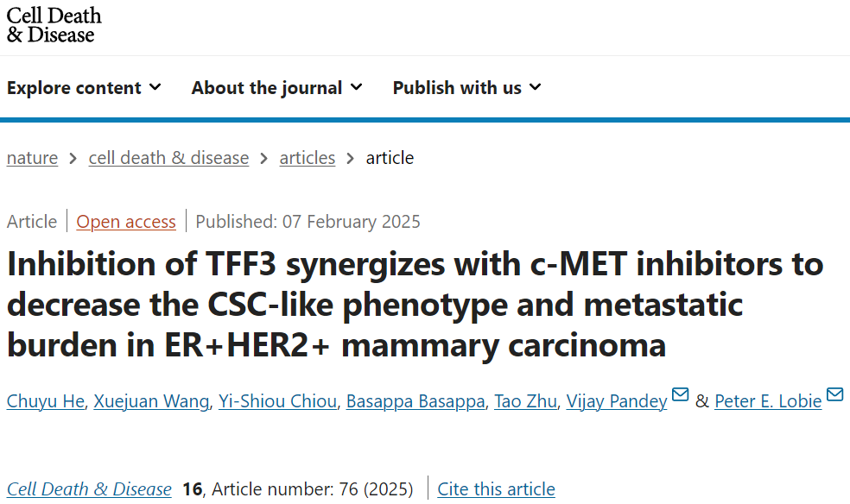Open the Open access link
This screenshot has height=504, width=850.
[x=126, y=222]
